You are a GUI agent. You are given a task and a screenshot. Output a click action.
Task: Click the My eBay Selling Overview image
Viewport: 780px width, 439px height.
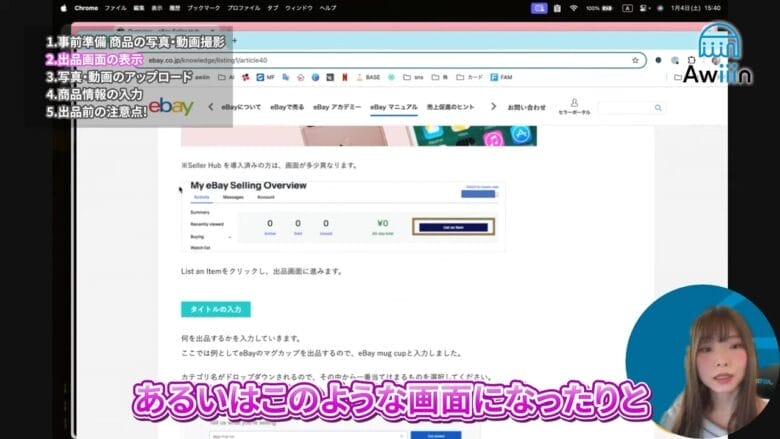(x=343, y=216)
